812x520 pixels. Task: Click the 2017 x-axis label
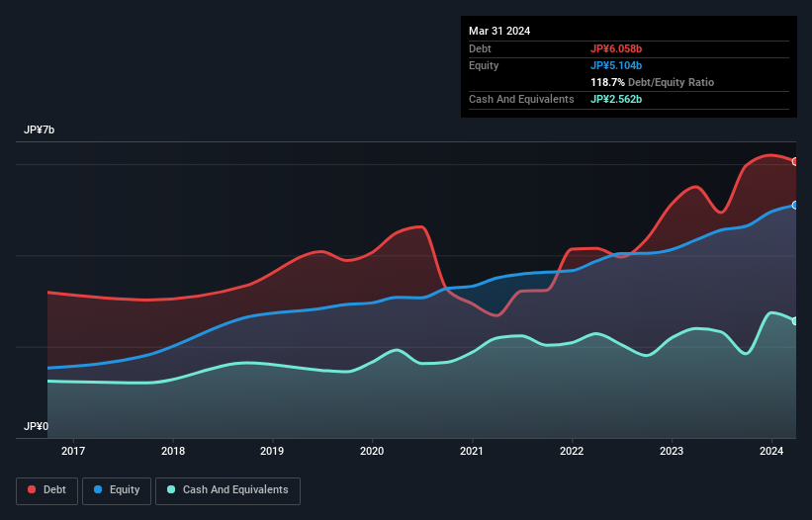tap(73, 451)
